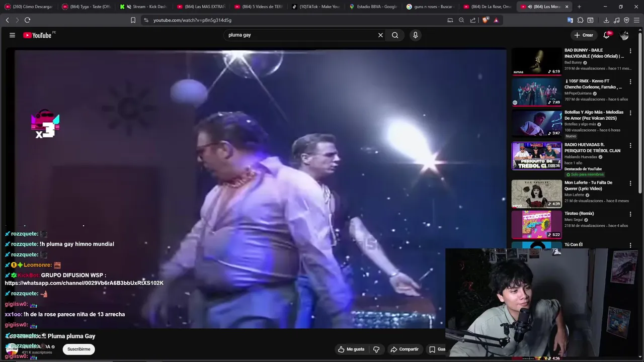Image resolution: width=644 pixels, height=362 pixels.
Task: Start voice search with the microphone icon
Action: 415,35
